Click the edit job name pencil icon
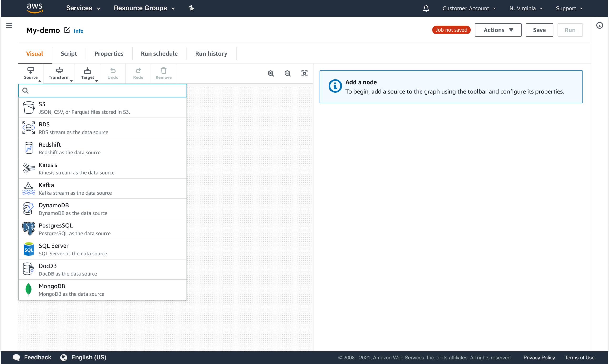This screenshot has width=609, height=364. (x=67, y=30)
